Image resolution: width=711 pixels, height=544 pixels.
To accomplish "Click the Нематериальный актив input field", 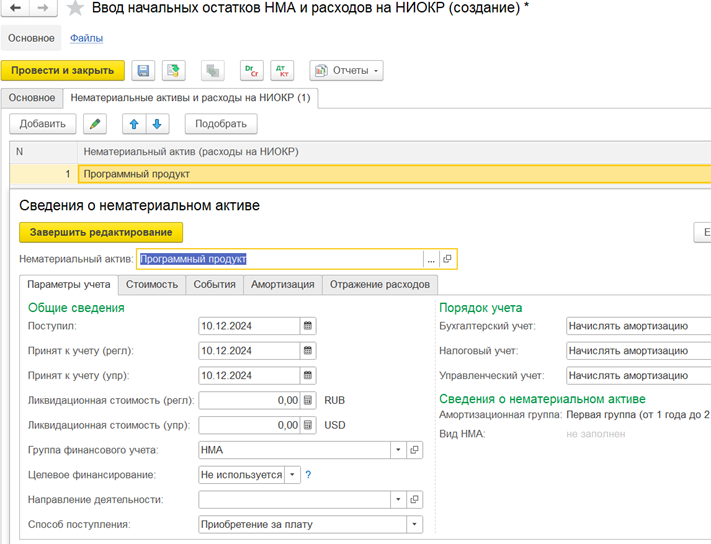I will (280, 259).
